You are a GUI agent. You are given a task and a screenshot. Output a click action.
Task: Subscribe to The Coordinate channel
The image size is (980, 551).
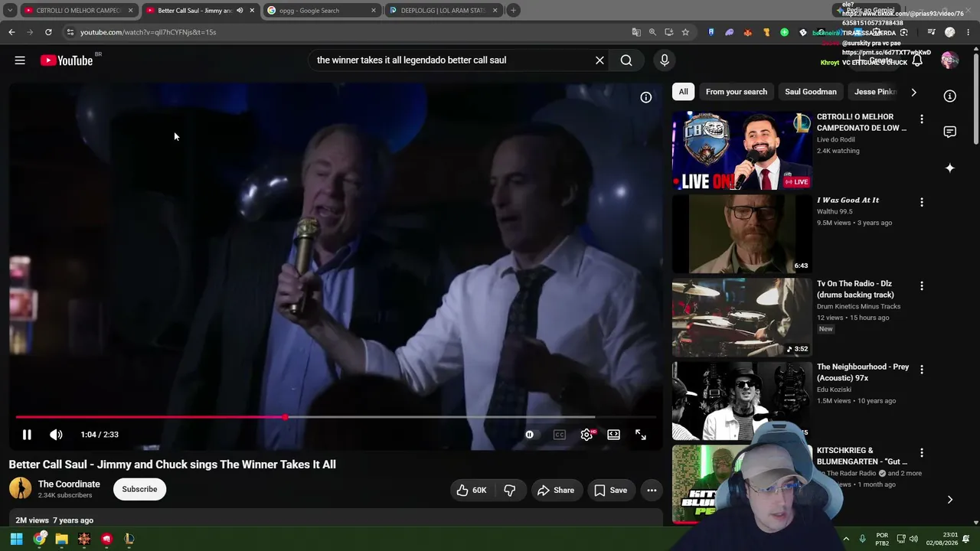pyautogui.click(x=139, y=489)
